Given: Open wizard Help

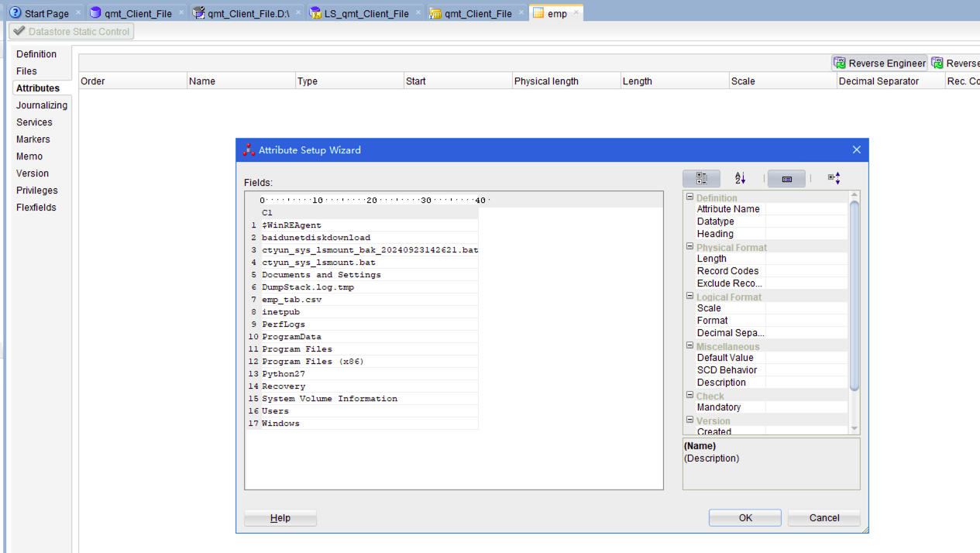Looking at the screenshot, I should 280,518.
